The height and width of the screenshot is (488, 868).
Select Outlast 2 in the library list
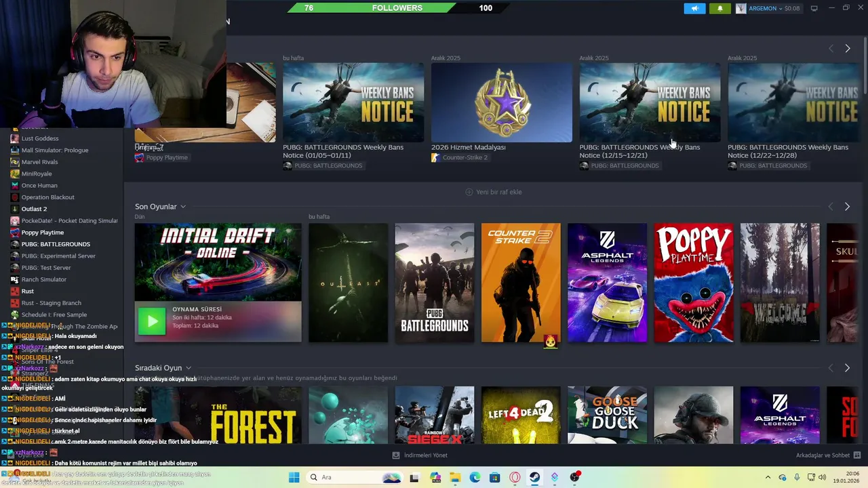(x=34, y=209)
